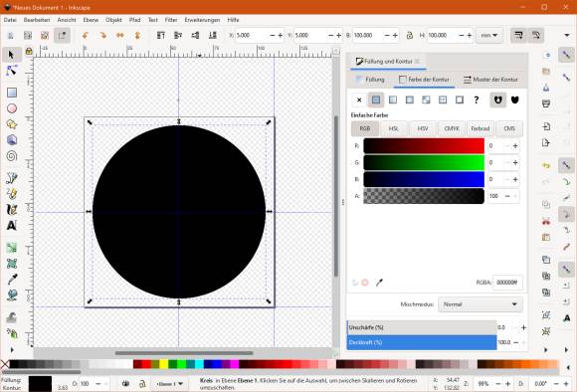The image size is (577, 392).
Task: Choose pattern paint type
Action: 443,99
